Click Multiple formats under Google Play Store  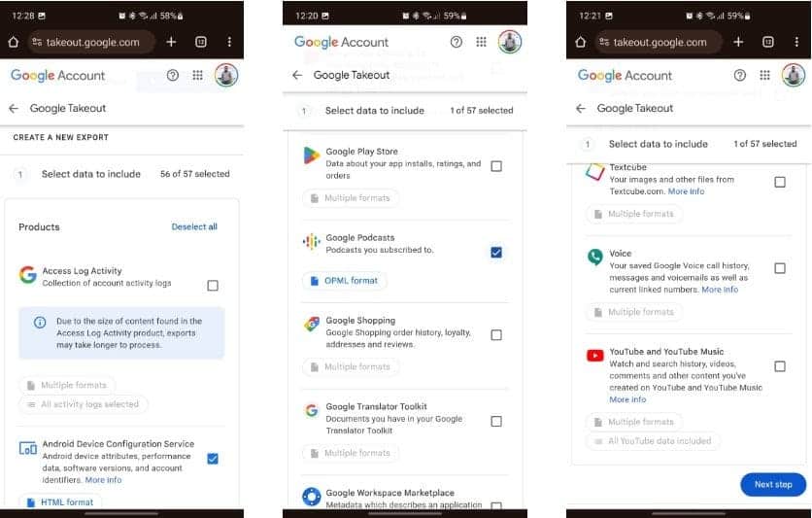(x=351, y=198)
